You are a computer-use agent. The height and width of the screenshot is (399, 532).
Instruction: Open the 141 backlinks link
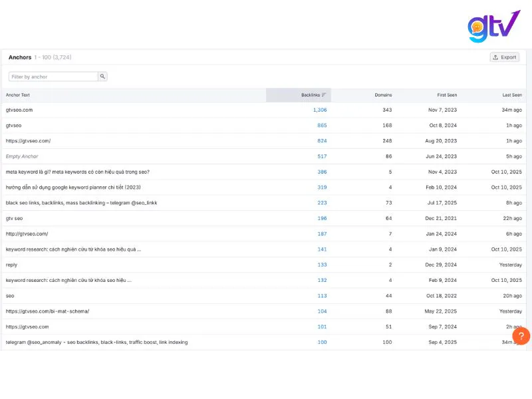[322, 249]
